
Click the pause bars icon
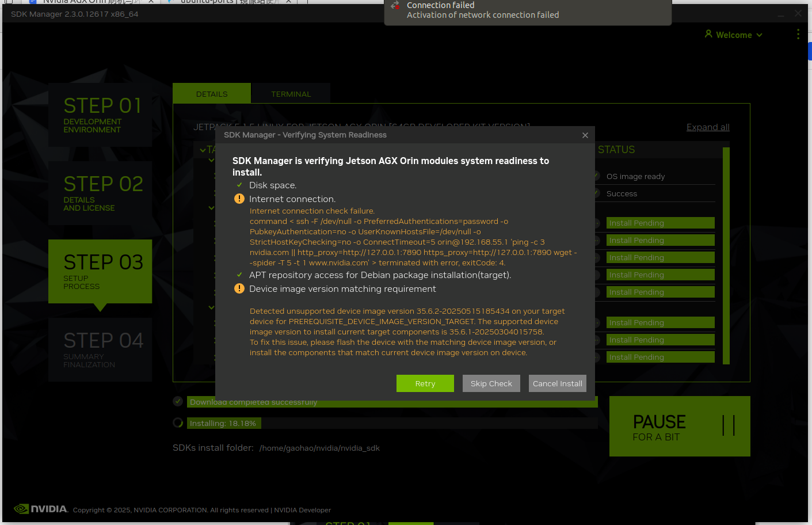tap(729, 426)
